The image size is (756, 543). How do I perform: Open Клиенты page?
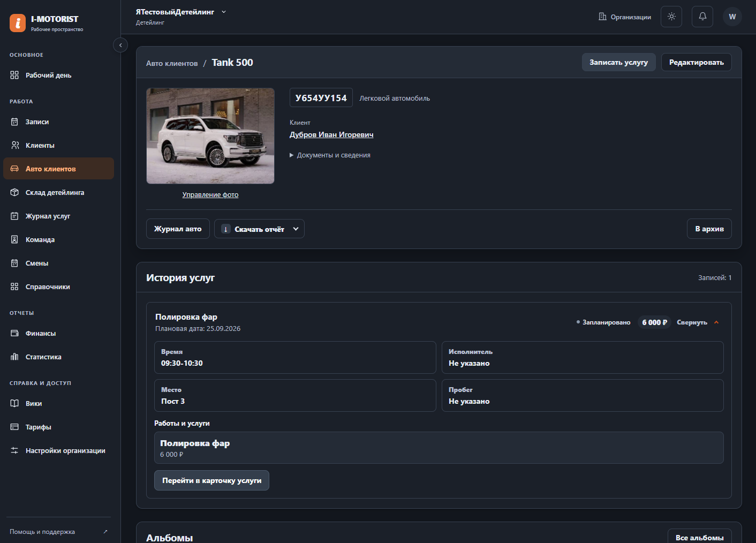58,145
